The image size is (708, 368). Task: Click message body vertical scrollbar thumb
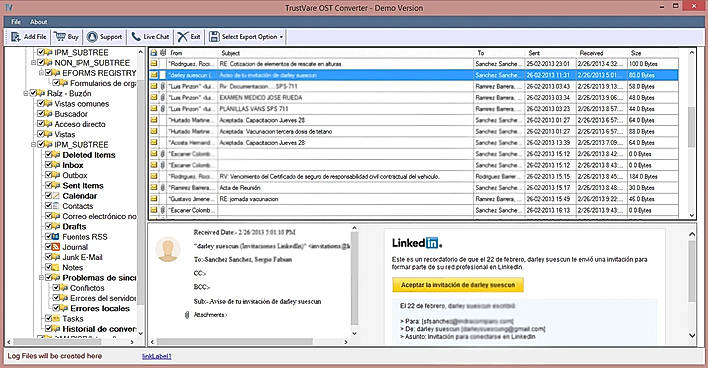(692, 271)
